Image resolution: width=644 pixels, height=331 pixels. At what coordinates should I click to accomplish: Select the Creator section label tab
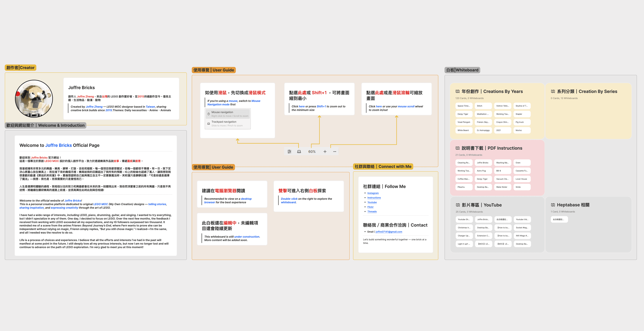(x=20, y=68)
